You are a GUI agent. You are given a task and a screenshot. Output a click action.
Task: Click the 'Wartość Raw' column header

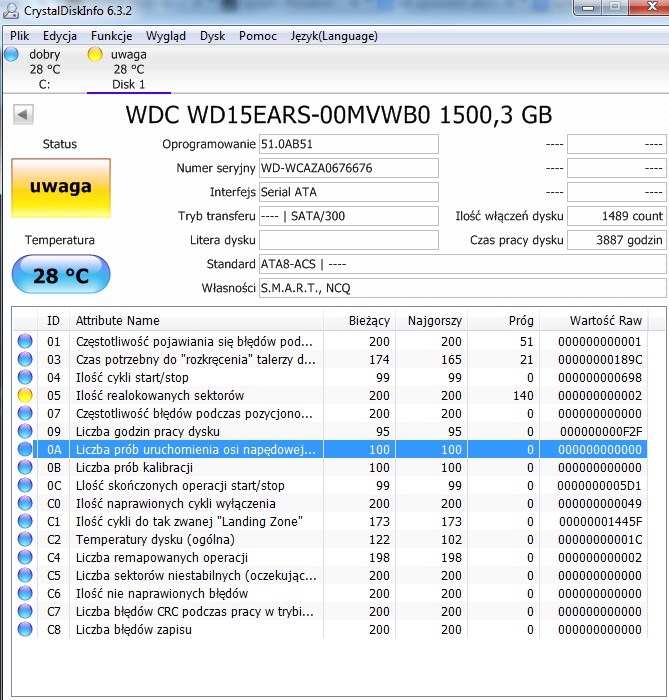(x=594, y=321)
